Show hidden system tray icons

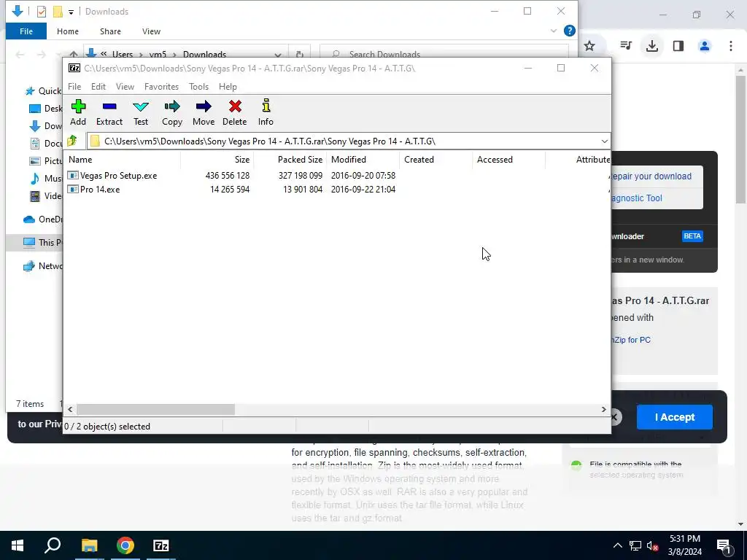617,545
